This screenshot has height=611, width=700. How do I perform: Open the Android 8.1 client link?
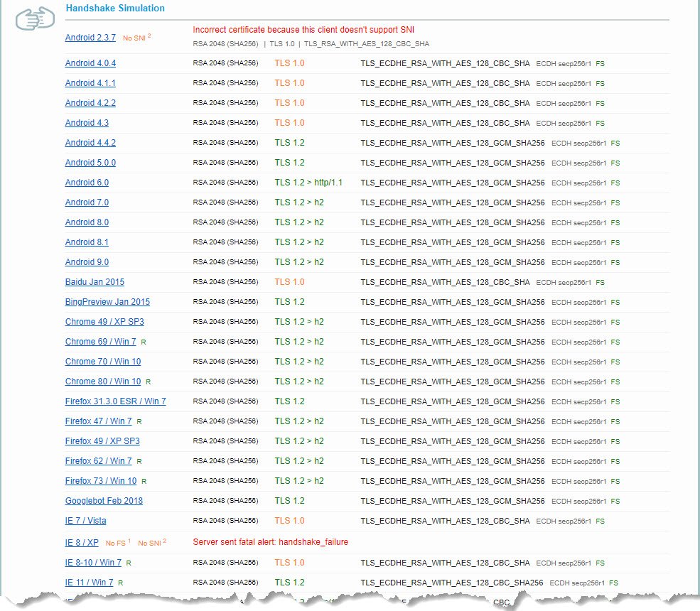coord(87,242)
